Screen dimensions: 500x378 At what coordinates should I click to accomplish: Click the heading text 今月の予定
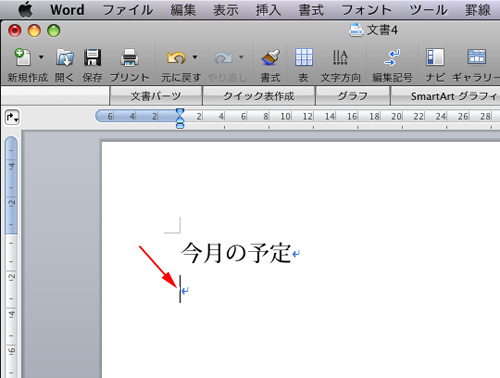[236, 253]
